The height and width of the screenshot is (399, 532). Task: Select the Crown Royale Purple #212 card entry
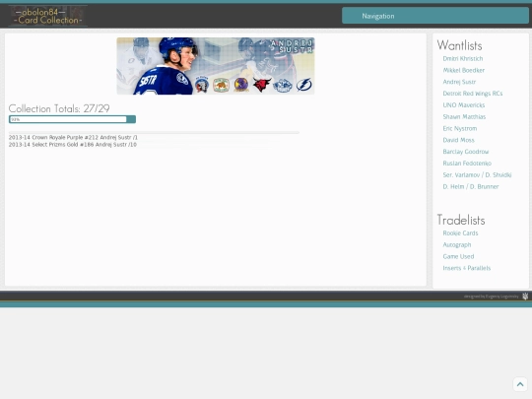(73, 137)
